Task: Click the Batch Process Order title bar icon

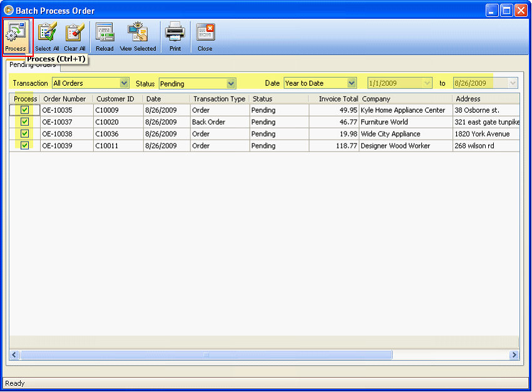Action: (x=7, y=10)
